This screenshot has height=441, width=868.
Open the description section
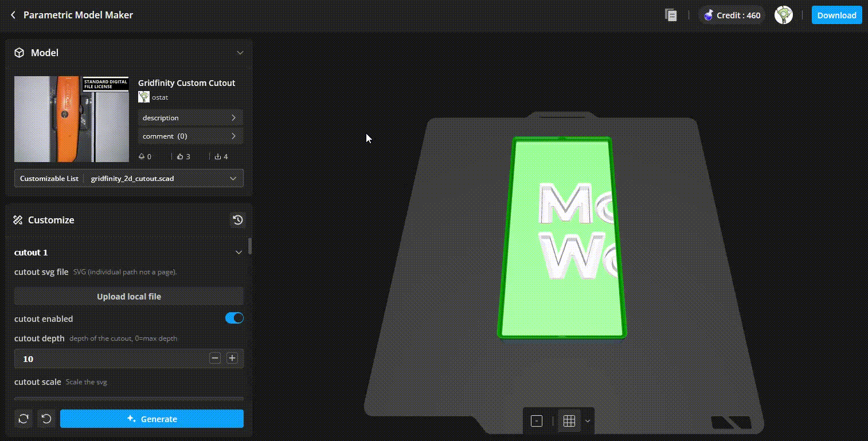[190, 117]
